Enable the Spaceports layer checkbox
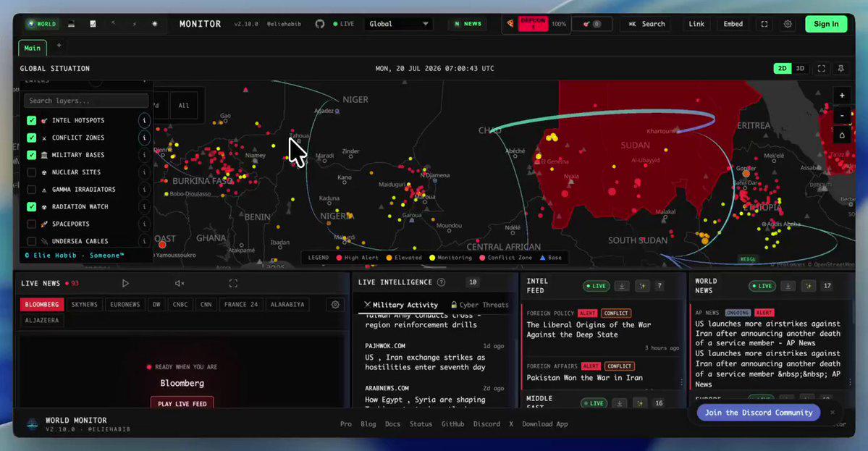This screenshot has width=868, height=451. (x=32, y=224)
